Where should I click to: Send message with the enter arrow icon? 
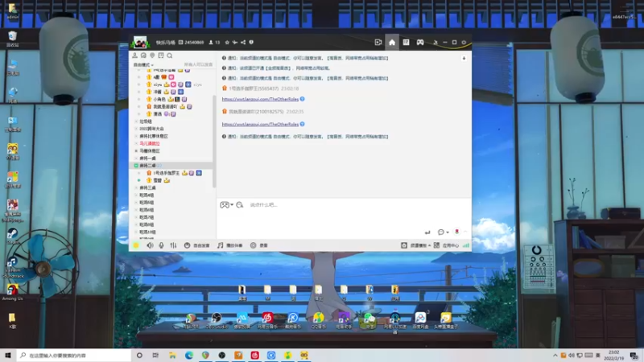click(427, 232)
